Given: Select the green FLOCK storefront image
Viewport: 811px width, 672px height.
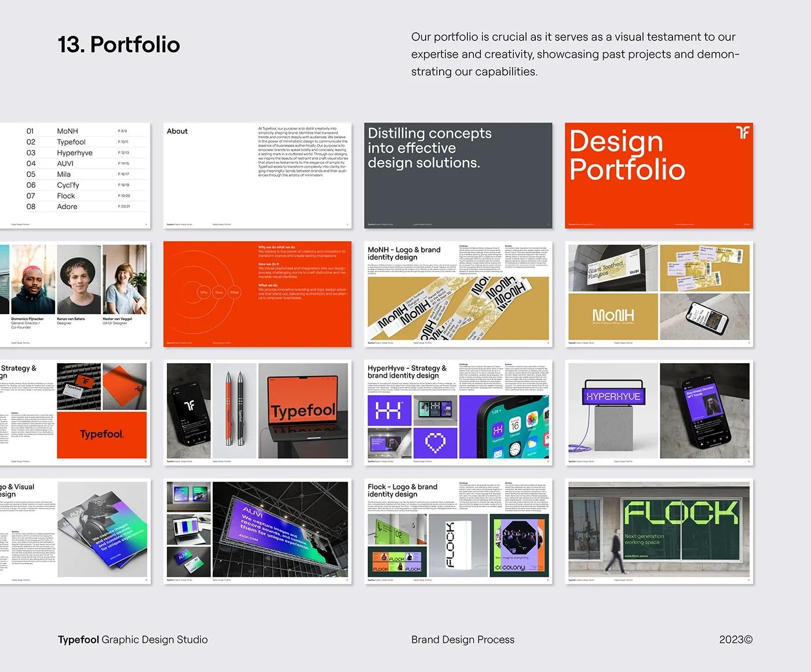Looking at the screenshot, I should coord(659,529).
